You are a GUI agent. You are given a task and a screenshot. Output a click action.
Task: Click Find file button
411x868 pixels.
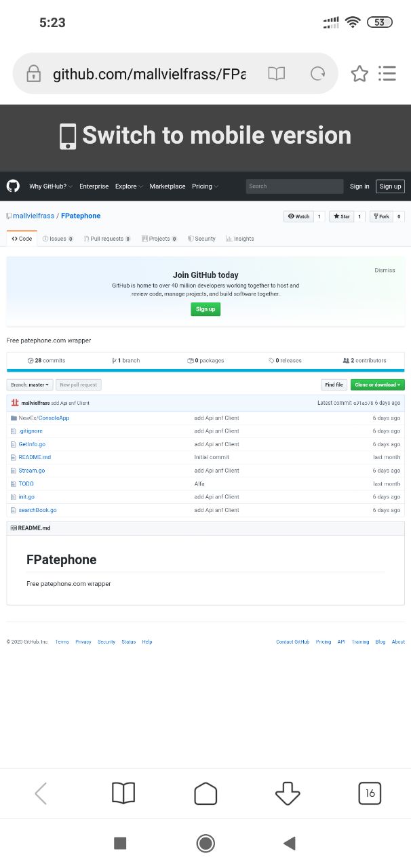click(x=334, y=384)
